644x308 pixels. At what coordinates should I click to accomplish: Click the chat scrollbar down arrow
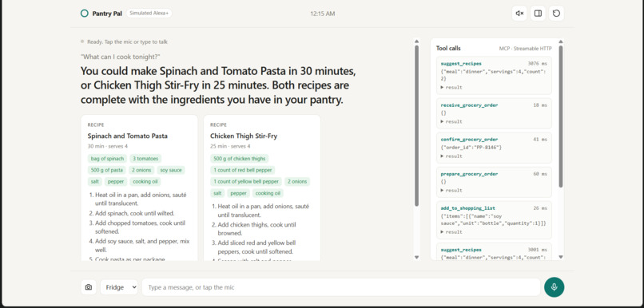(416, 257)
